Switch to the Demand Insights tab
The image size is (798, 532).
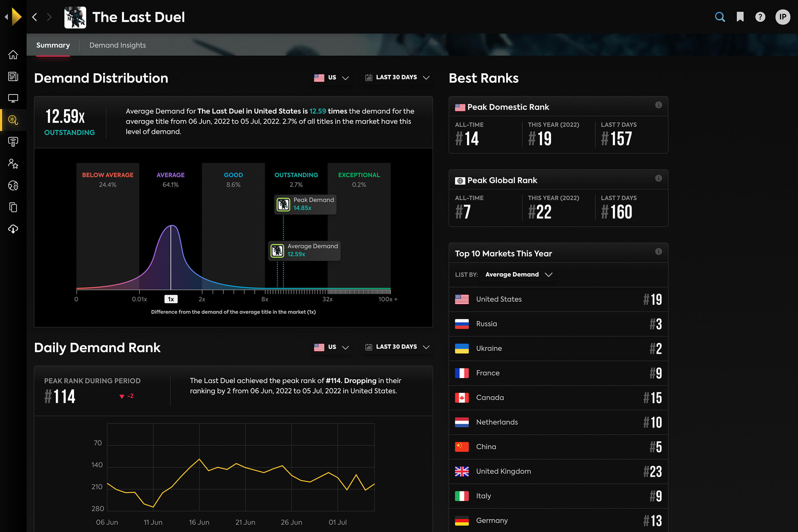point(117,45)
